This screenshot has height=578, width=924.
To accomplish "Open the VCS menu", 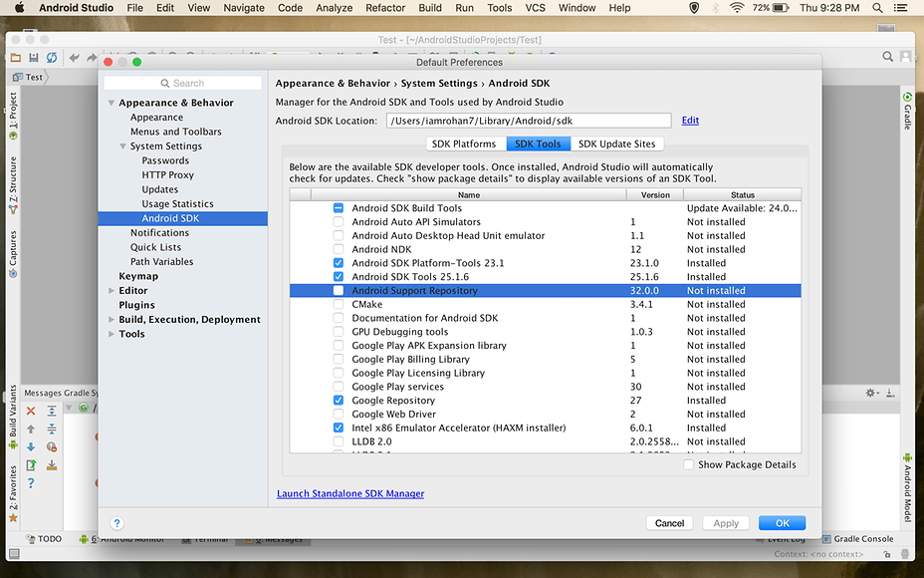I will tap(535, 8).
